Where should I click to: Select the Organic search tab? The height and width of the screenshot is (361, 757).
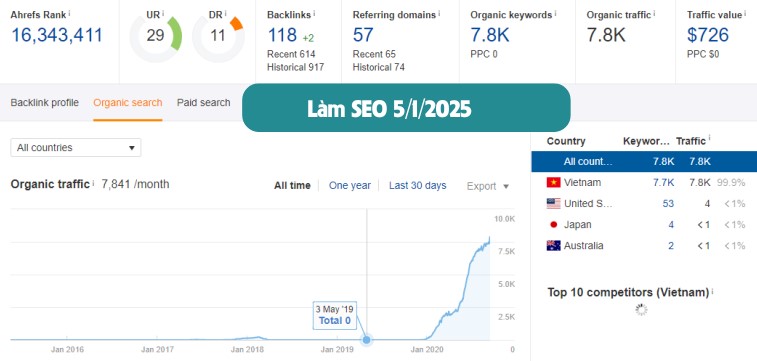[128, 103]
